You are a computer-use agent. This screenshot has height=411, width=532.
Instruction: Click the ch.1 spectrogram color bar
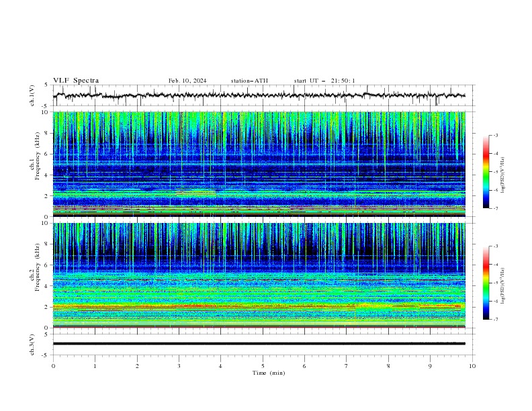click(486, 171)
